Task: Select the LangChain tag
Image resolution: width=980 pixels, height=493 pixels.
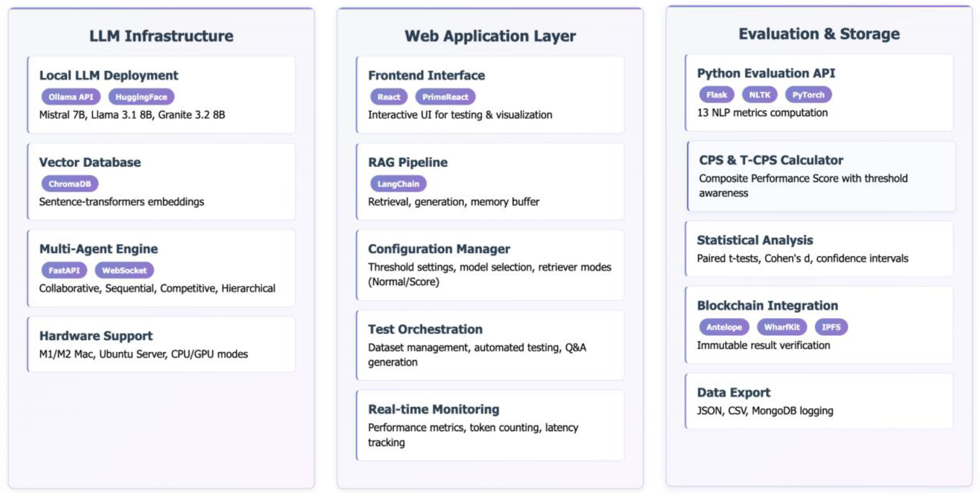Action: pos(398,184)
